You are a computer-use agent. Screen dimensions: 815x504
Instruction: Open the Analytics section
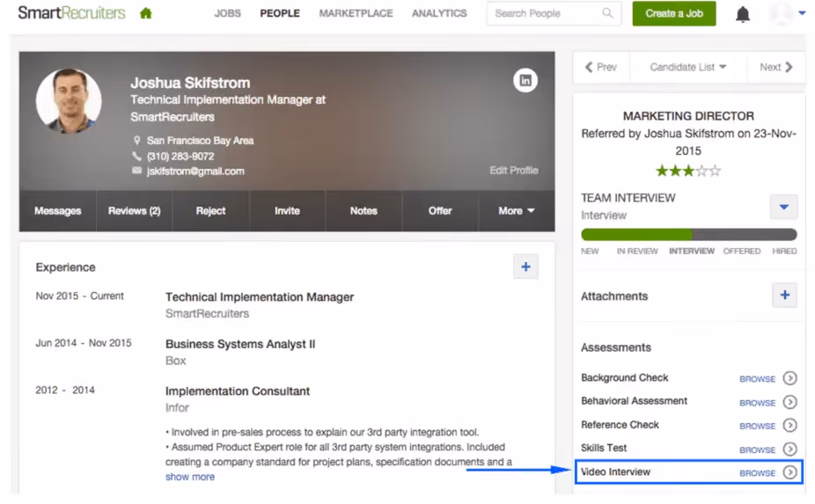click(x=439, y=13)
